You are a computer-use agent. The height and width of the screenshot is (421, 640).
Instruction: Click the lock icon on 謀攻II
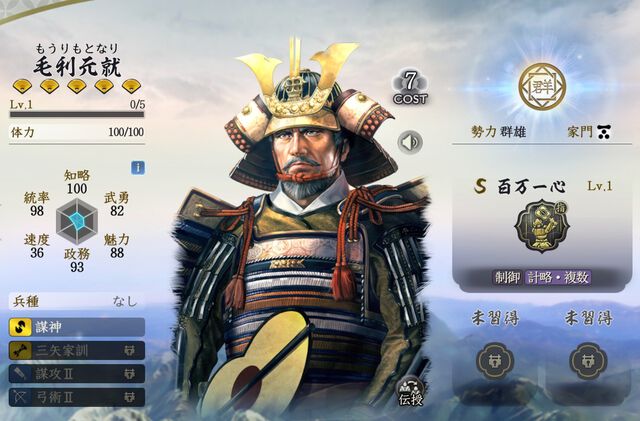pyautogui.click(x=130, y=374)
